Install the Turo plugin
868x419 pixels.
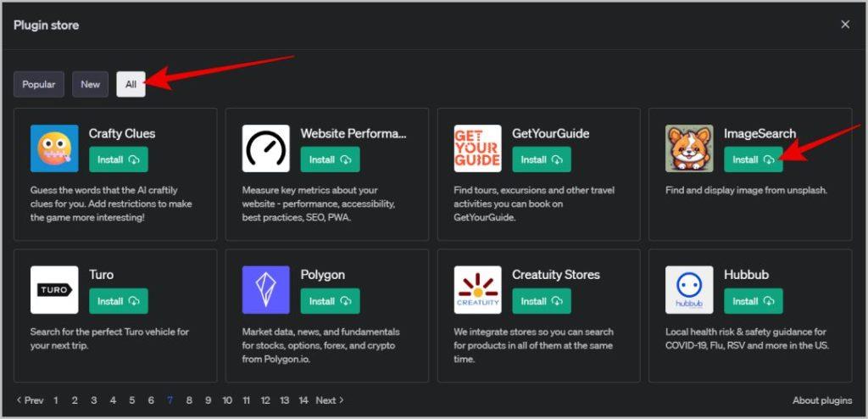point(119,301)
